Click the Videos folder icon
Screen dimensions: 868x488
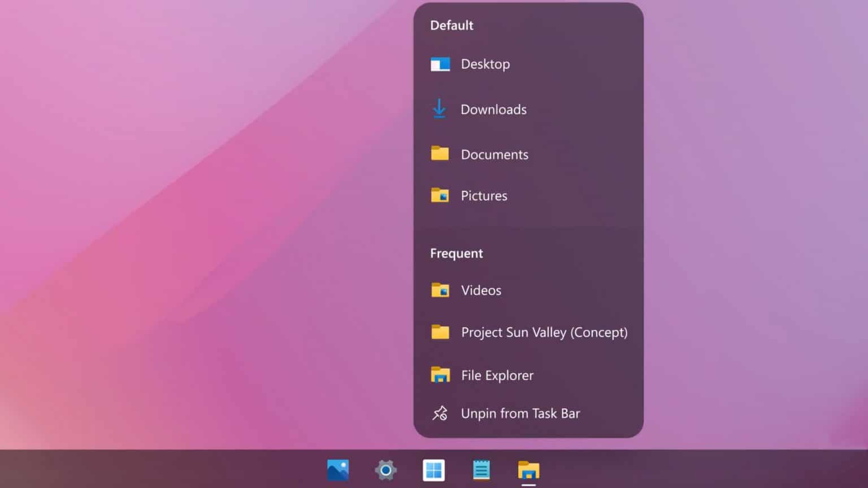(441, 290)
